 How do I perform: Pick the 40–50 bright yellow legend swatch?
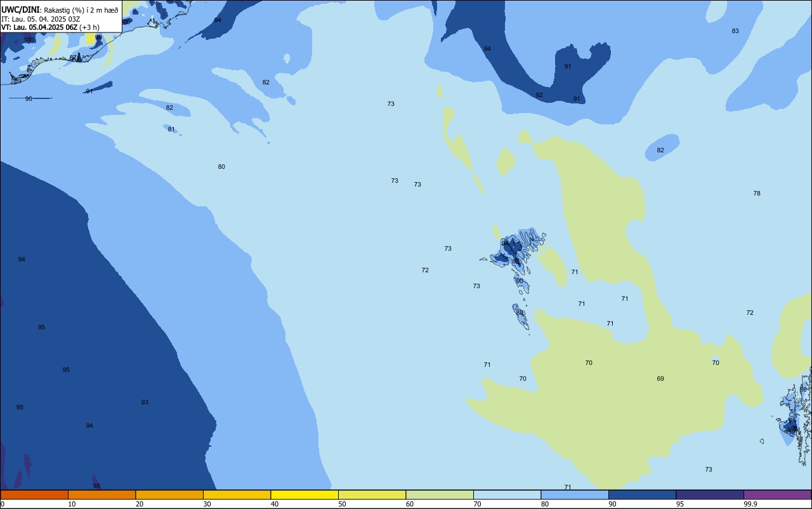(304, 494)
